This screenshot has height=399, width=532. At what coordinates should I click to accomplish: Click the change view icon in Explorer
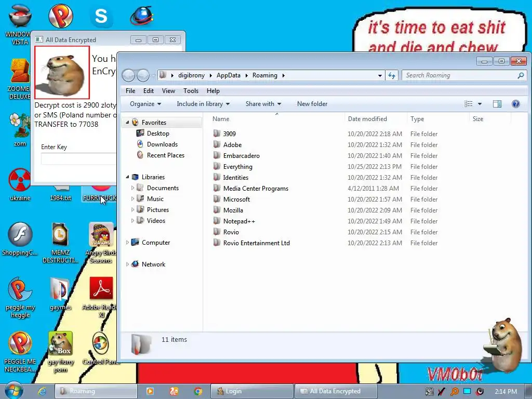pyautogui.click(x=469, y=104)
